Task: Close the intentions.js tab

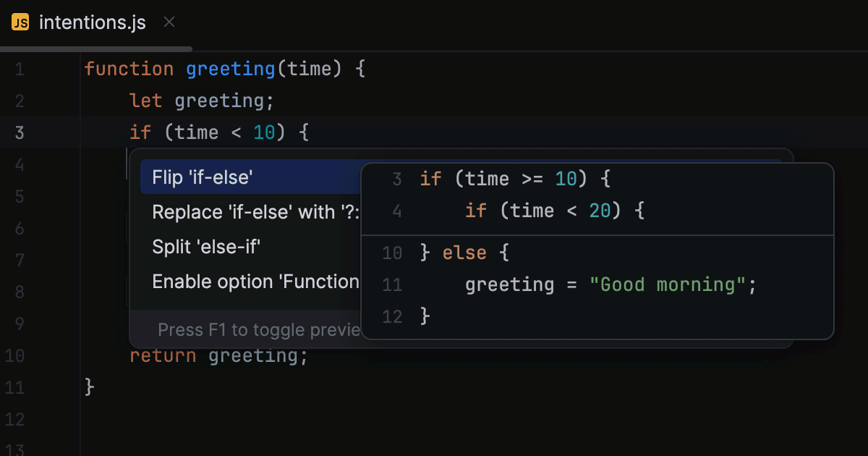Action: (x=169, y=22)
